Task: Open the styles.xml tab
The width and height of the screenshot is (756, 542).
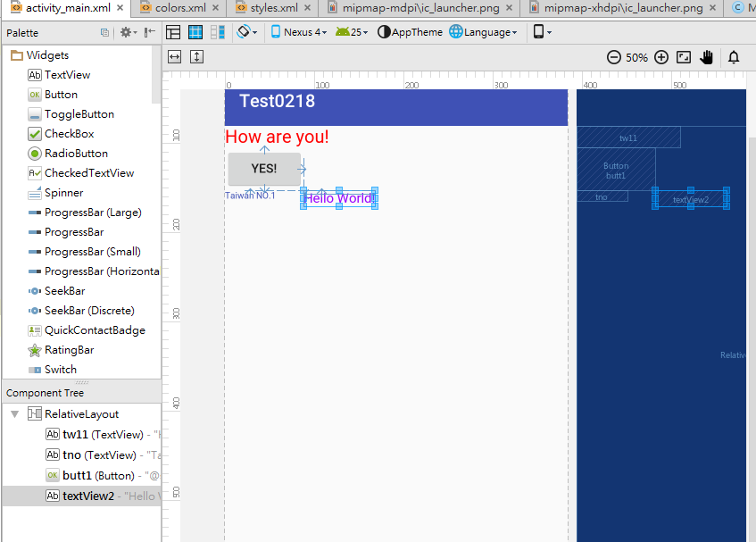Action: [274, 8]
